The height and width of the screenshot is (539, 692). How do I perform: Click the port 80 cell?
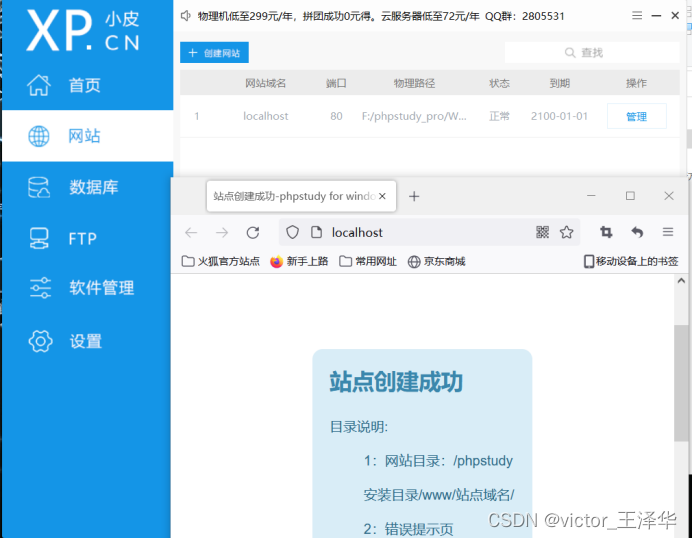pyautogui.click(x=336, y=116)
